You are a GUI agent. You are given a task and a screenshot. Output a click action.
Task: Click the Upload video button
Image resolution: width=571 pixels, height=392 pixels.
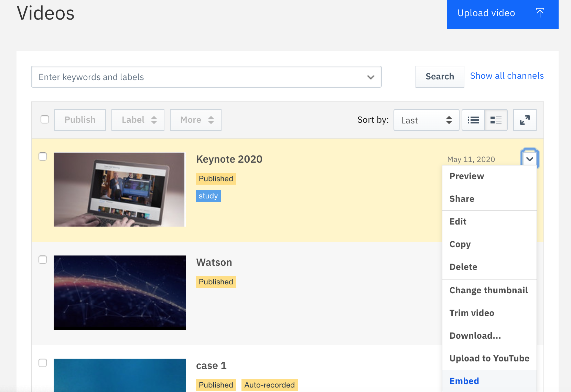point(503,14)
